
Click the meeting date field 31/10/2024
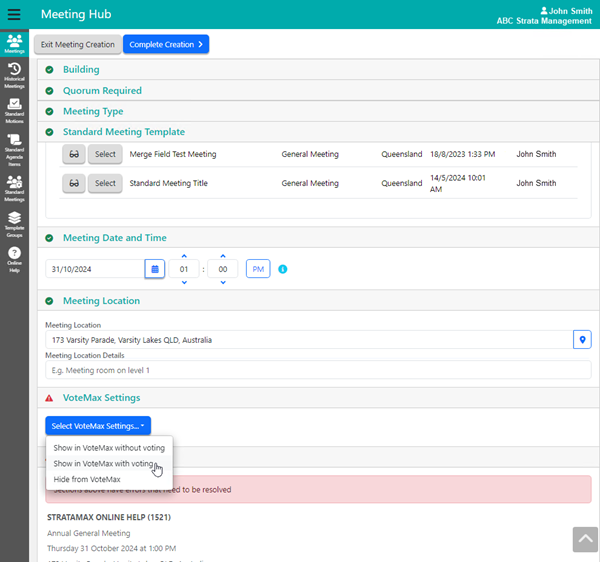coord(95,269)
